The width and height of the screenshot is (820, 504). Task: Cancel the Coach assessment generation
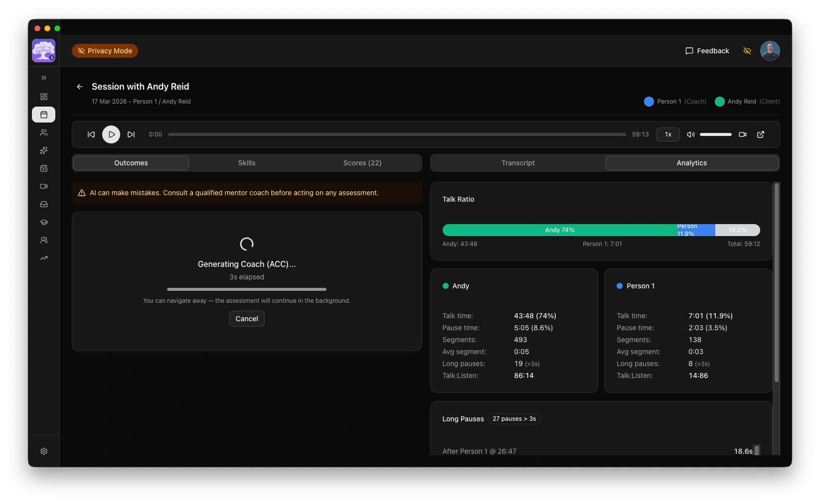pyautogui.click(x=247, y=319)
